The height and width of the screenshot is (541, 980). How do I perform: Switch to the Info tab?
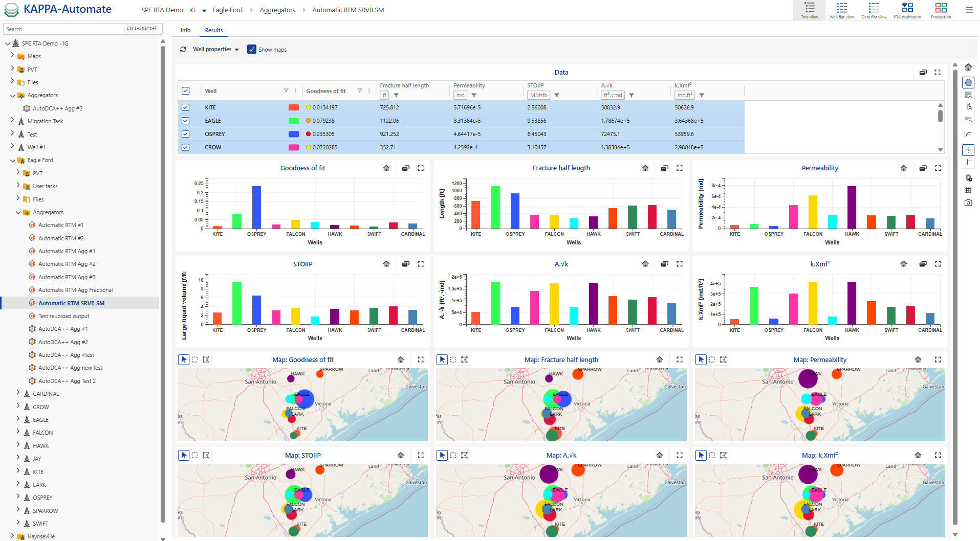coord(186,30)
